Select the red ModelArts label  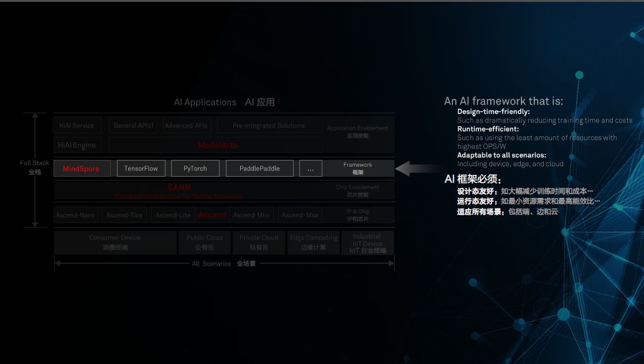[218, 145]
